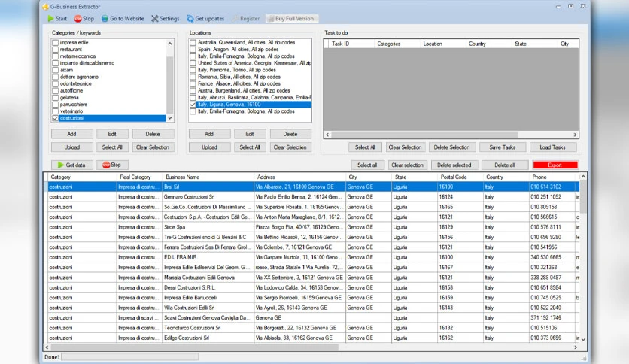Click Select All under Task to do
This screenshot has height=364, width=629.
365,147
